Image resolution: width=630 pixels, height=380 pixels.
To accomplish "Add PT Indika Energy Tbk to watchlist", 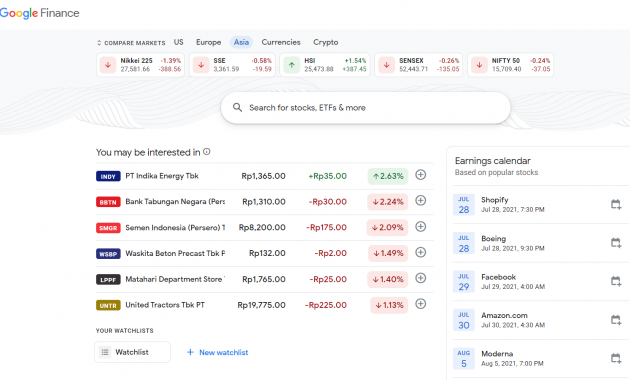I will (421, 175).
